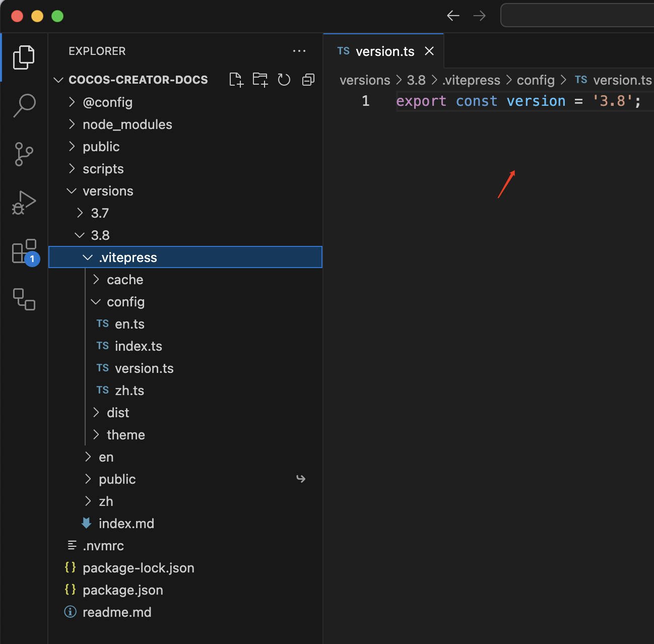
Task: Click the New Folder icon in explorer
Action: pos(260,80)
